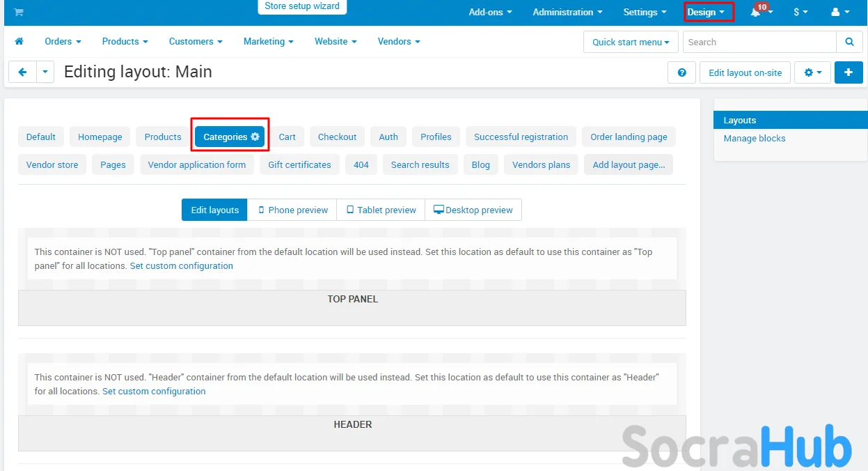This screenshot has width=868, height=471.
Task: Open Layouts in the sidebar
Action: 791,120
